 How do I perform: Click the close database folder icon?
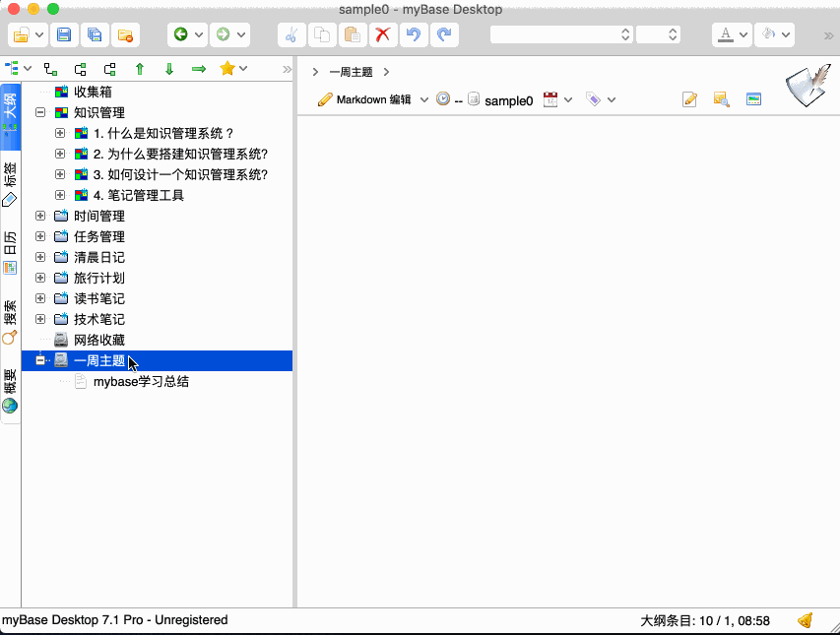[125, 35]
